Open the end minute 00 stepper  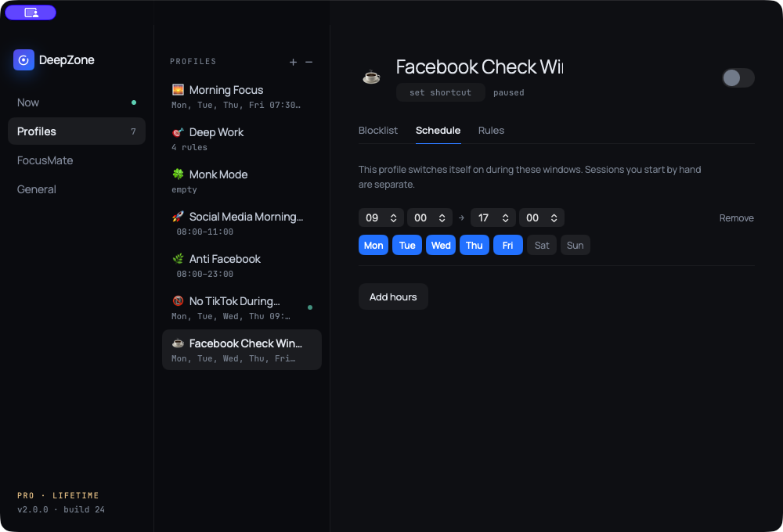click(x=542, y=217)
